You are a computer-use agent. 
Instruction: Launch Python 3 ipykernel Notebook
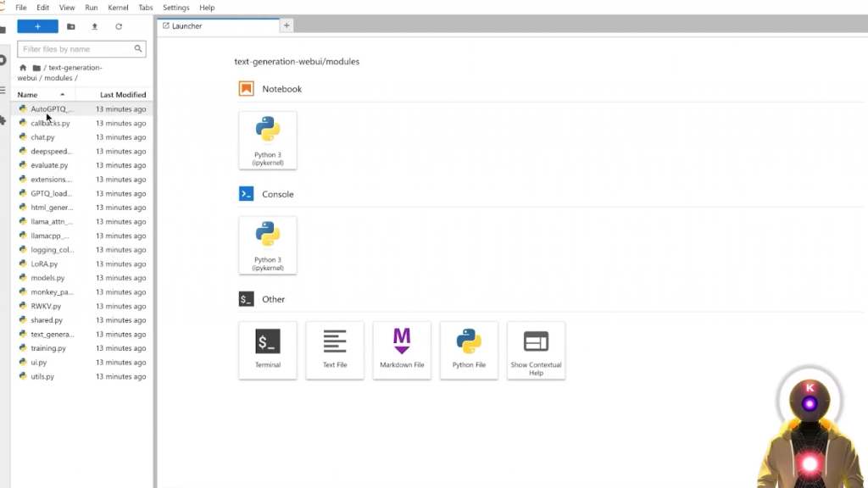[x=268, y=141]
